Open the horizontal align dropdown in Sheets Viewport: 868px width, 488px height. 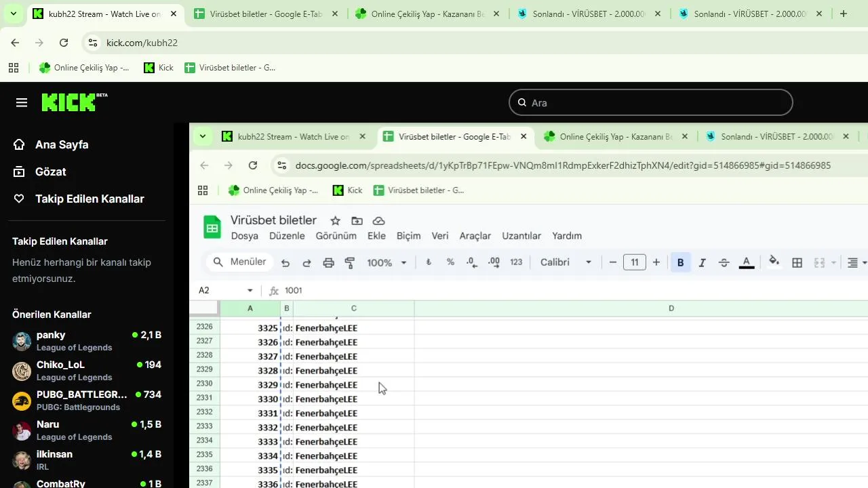856,262
